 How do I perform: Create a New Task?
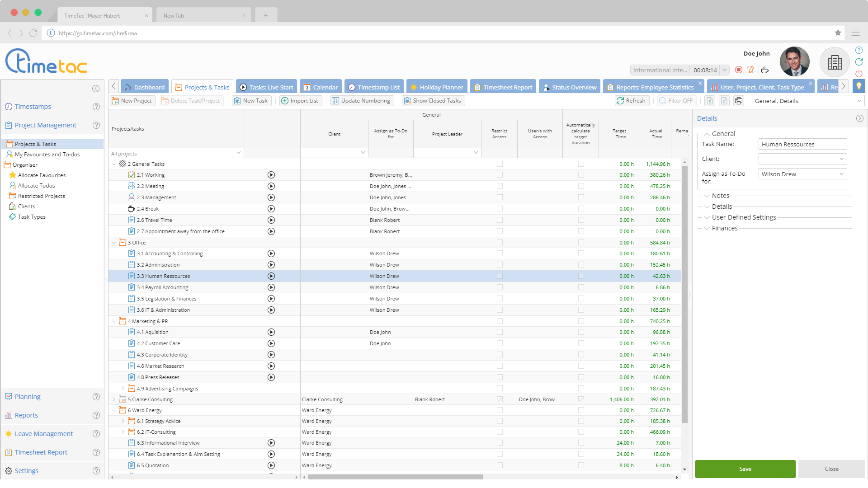tap(251, 101)
